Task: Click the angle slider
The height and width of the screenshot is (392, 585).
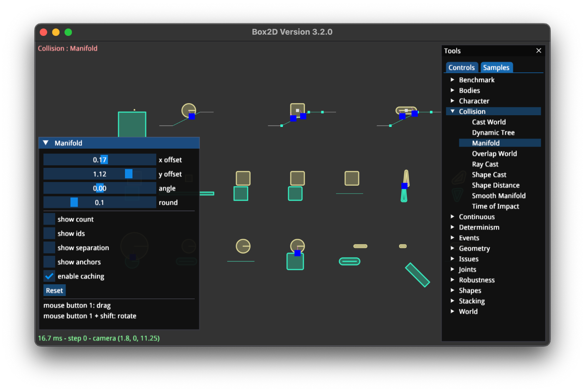Action: 99,188
